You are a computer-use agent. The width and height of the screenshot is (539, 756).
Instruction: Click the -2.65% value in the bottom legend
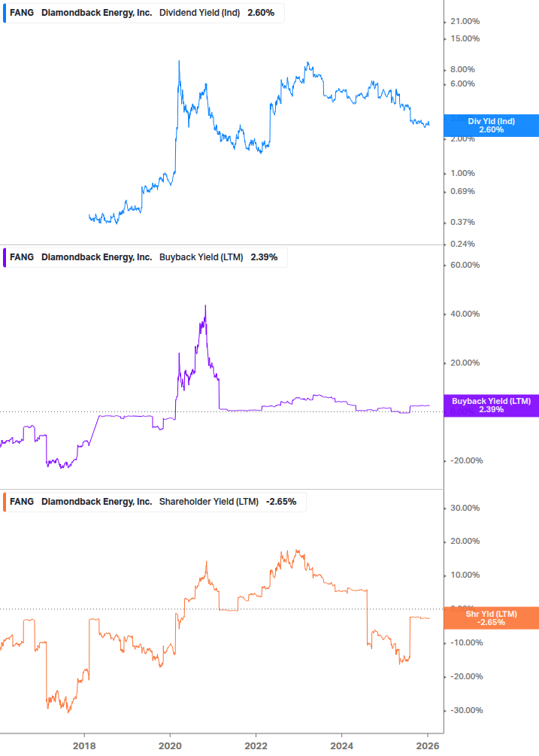coord(281,502)
